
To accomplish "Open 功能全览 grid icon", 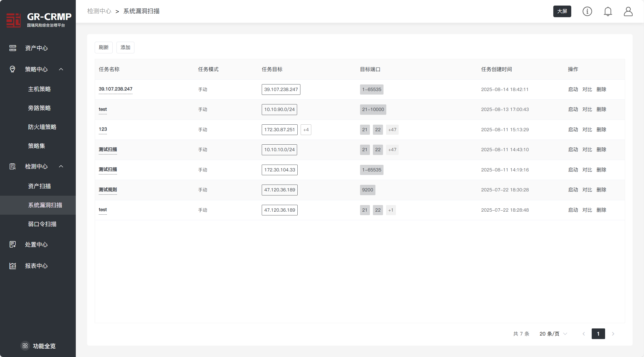I will tap(25, 346).
